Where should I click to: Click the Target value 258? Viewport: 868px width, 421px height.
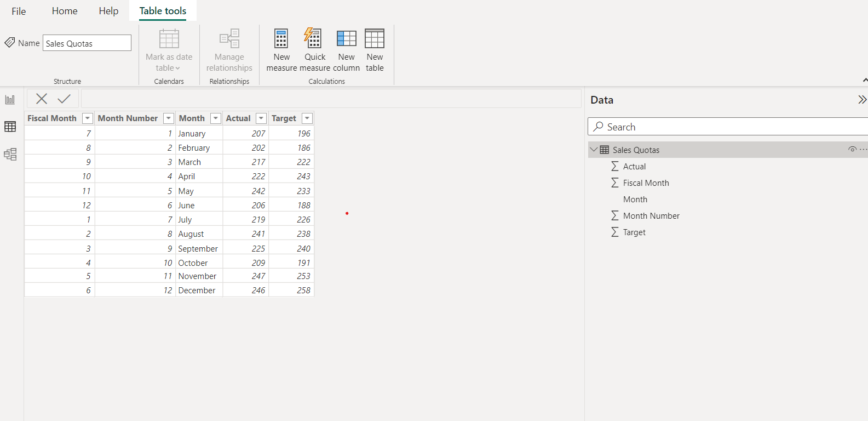[291, 290]
